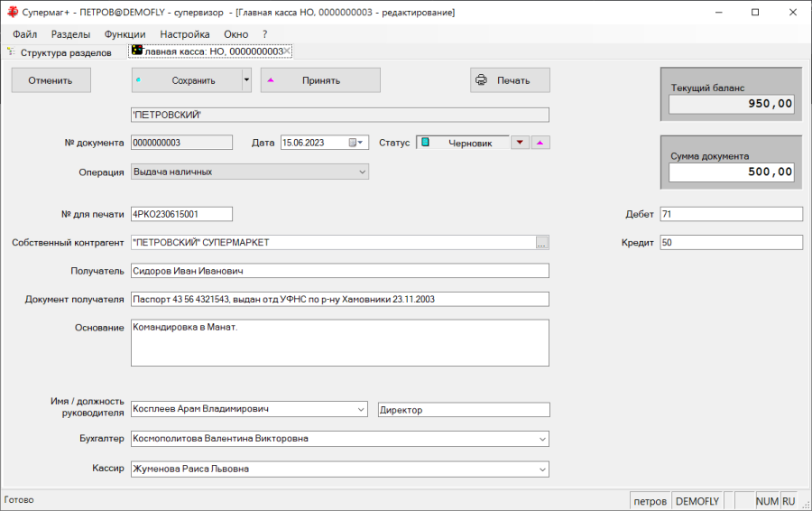Click the Супермаг+ application icon in title bar
This screenshot has height=511, width=812.
click(x=12, y=13)
